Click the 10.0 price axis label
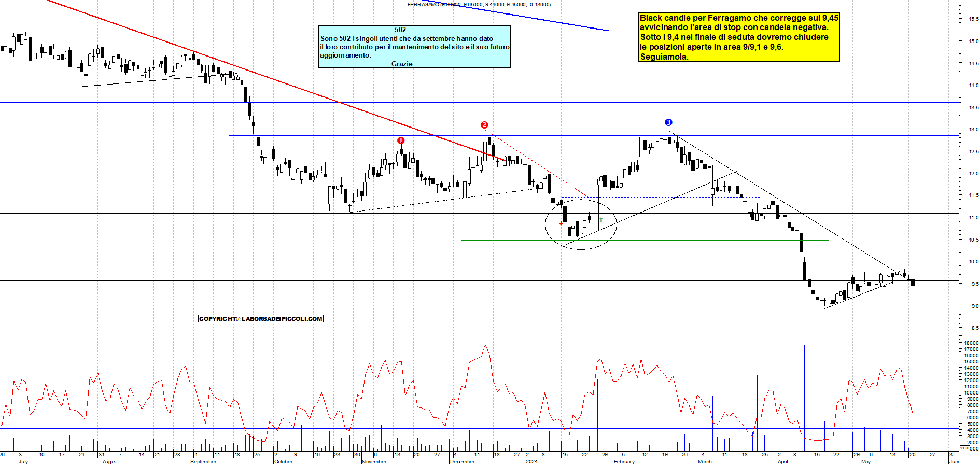Viewport: 980px width, 464px height. (x=973, y=262)
